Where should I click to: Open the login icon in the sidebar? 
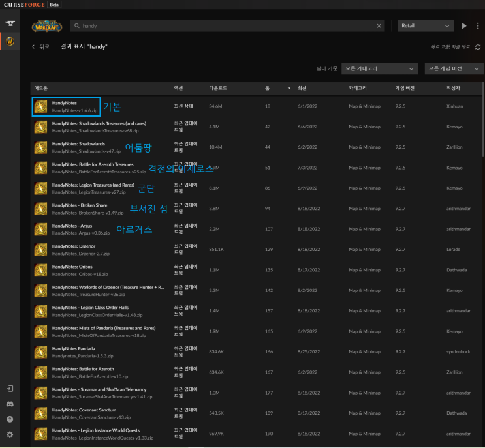(10, 389)
